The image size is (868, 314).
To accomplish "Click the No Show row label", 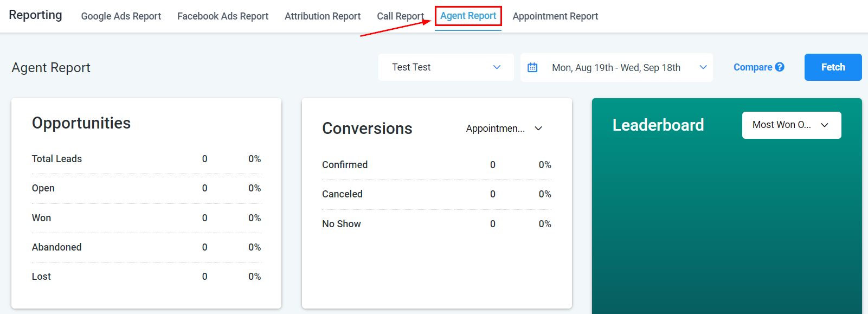I will click(x=342, y=224).
